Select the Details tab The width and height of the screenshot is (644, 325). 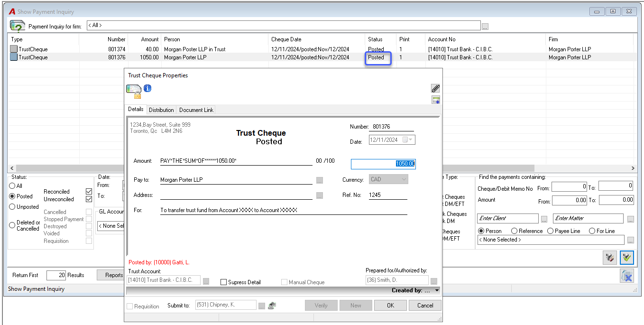136,109
